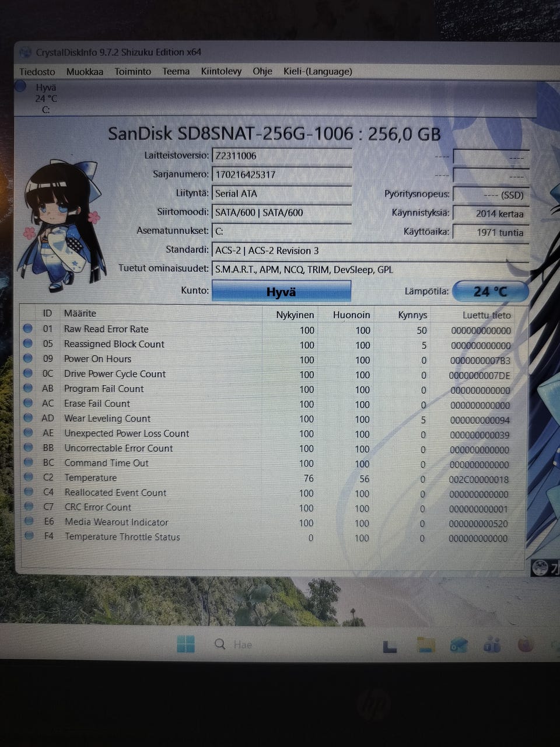This screenshot has width=560, height=747.
Task: Click the CrystalDiskInfo title bar icon
Action: tap(25, 52)
